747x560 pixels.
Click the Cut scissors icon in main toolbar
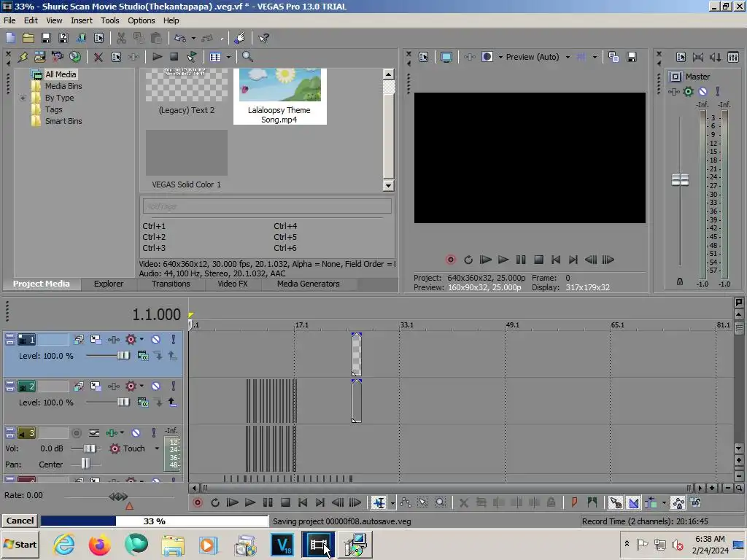coord(121,38)
